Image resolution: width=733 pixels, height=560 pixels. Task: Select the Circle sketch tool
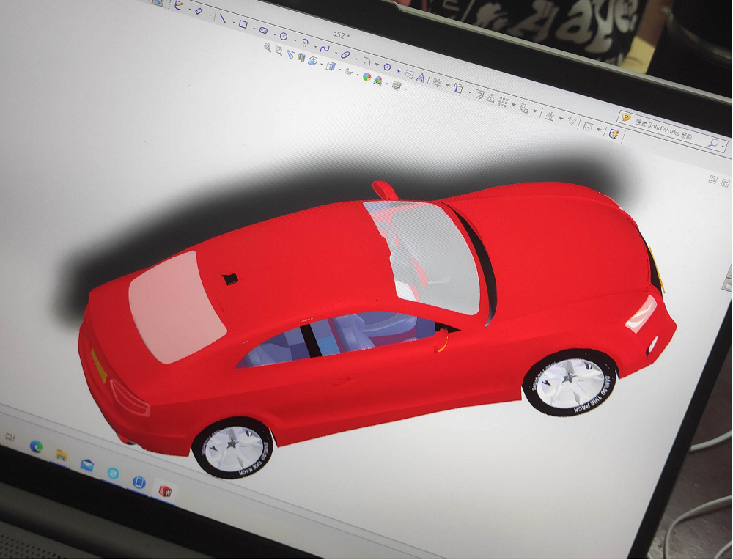click(x=283, y=37)
